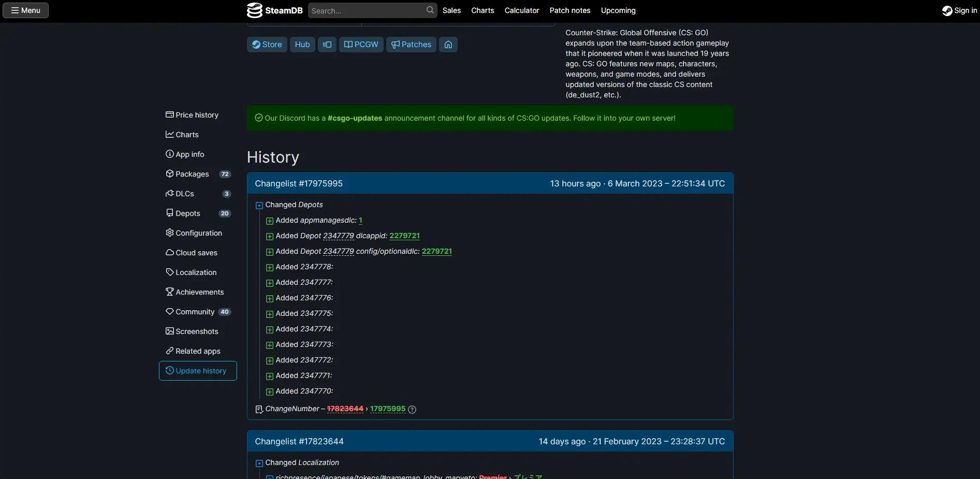The height and width of the screenshot is (479, 980).
Task: Select Update history in the sidebar
Action: click(x=197, y=371)
